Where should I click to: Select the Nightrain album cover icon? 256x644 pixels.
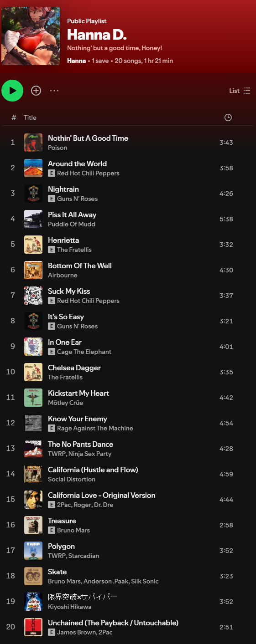click(33, 194)
